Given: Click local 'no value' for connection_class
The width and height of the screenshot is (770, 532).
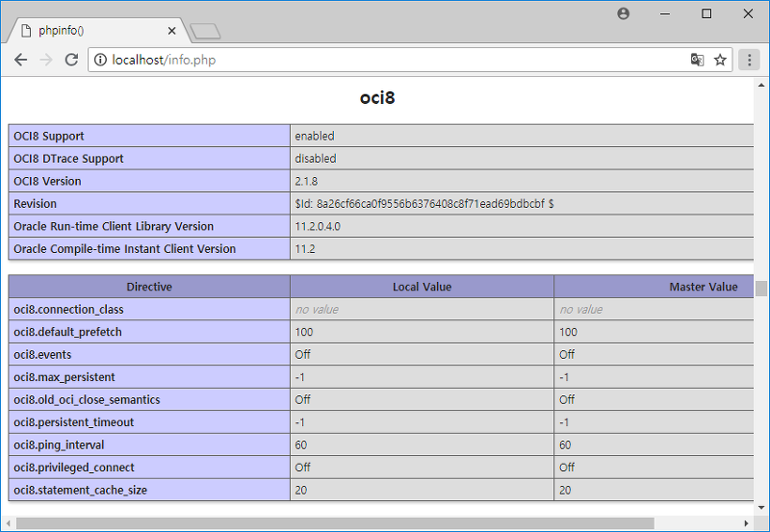Looking at the screenshot, I should tap(317, 309).
